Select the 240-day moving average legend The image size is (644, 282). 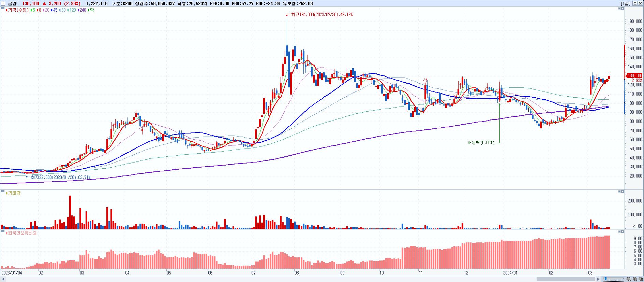[82, 10]
